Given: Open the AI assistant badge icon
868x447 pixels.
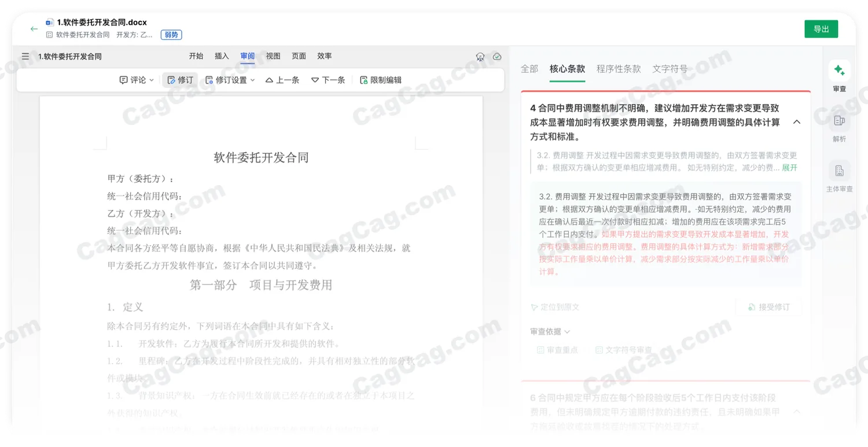Looking at the screenshot, I should pos(480,57).
